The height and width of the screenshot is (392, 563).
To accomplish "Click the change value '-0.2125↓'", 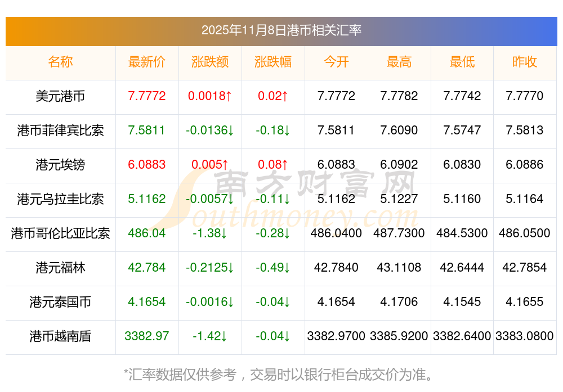I will [209, 268].
